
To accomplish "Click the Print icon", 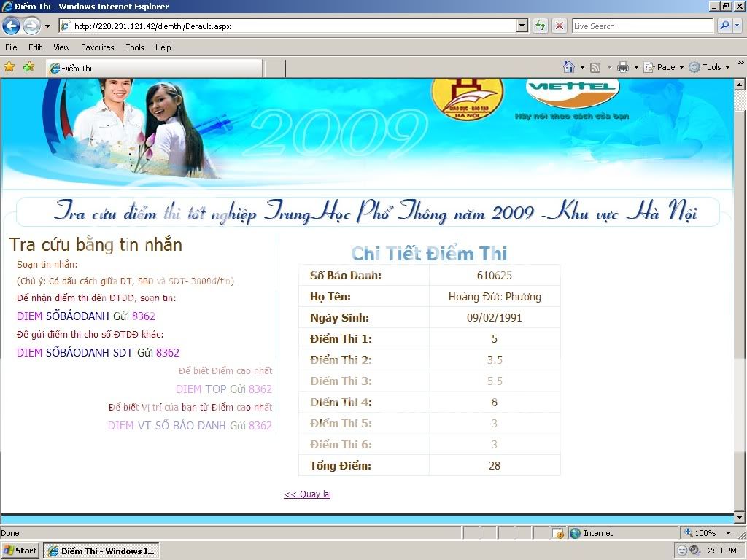I will click(x=623, y=66).
